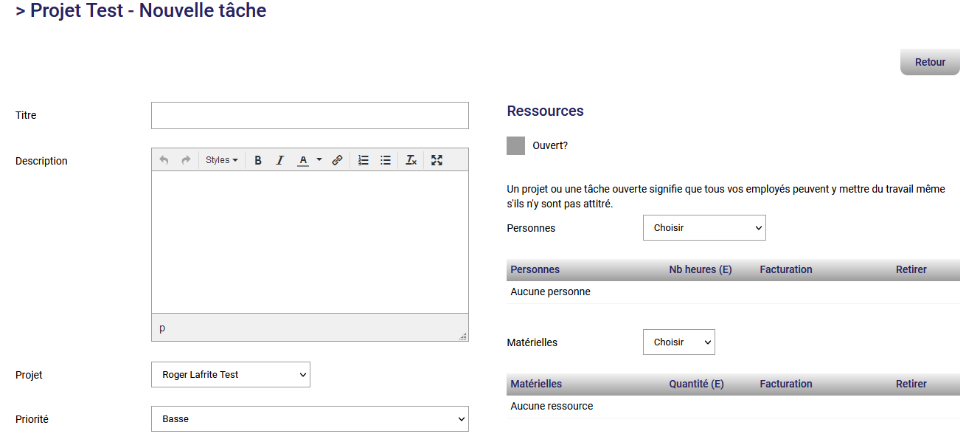The image size is (980, 445).
Task: Check the Ouvert? checkbox
Action: click(x=516, y=145)
